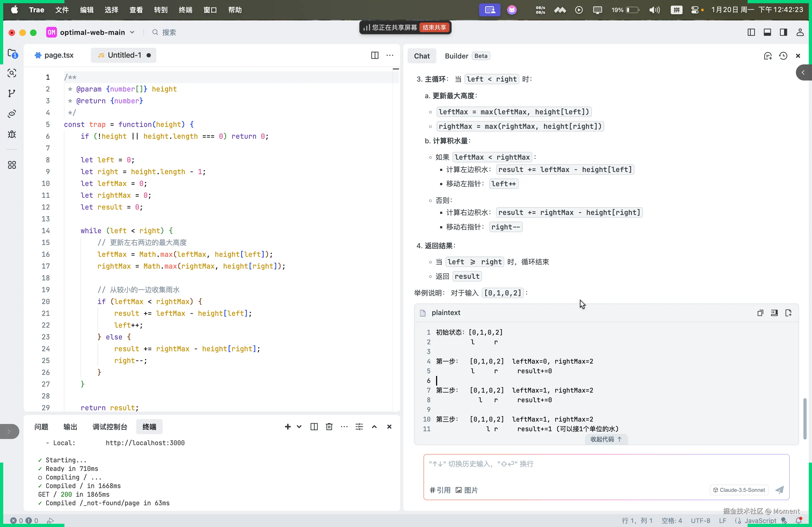Image resolution: width=812 pixels, height=527 pixels.
Task: Open the 终端 menu in menu bar
Action: tap(185, 10)
